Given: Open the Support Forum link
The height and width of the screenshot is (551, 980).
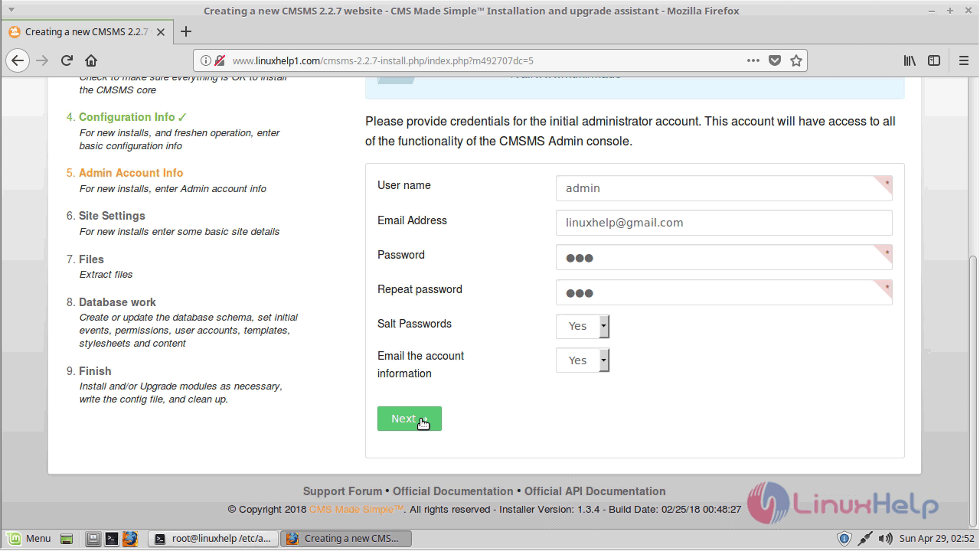Looking at the screenshot, I should click(x=342, y=491).
